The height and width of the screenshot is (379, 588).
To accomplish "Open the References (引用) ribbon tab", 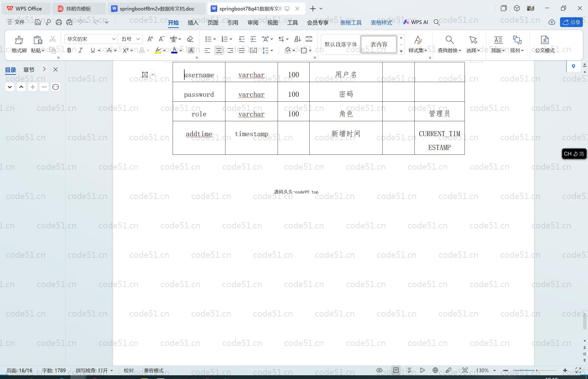I will pos(233,23).
